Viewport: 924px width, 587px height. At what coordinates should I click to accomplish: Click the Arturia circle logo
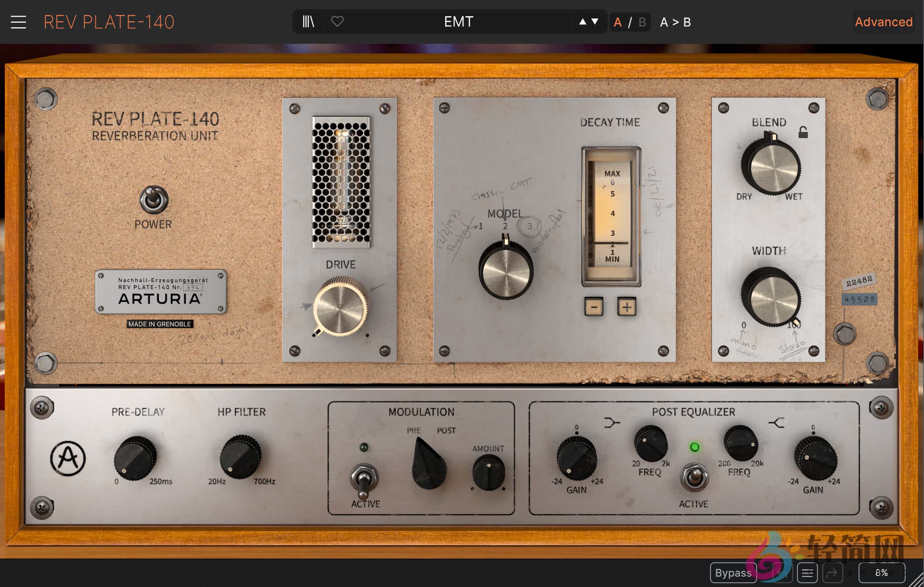pos(68,458)
